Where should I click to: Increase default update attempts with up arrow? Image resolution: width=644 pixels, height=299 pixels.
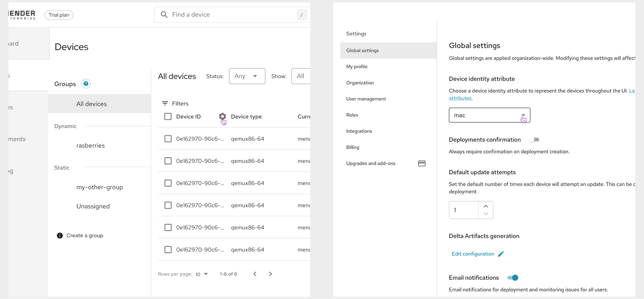486,206
